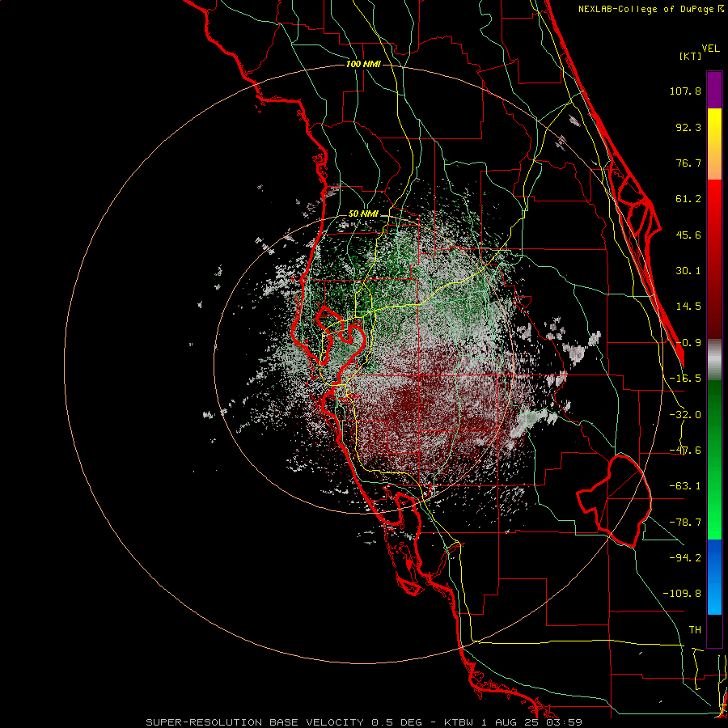Click the VEL legend title
728x728 pixels.
711,48
